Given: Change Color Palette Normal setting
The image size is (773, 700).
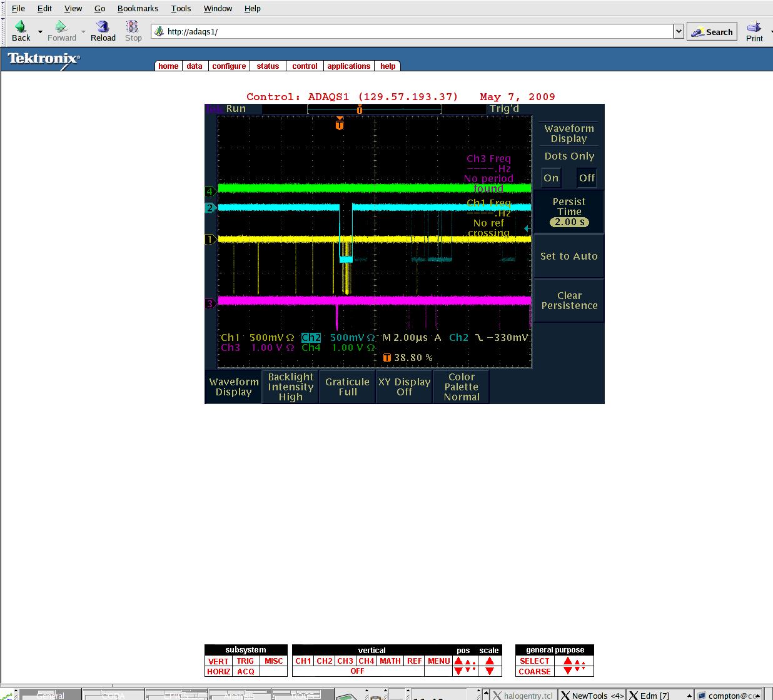Looking at the screenshot, I should pyautogui.click(x=462, y=387).
